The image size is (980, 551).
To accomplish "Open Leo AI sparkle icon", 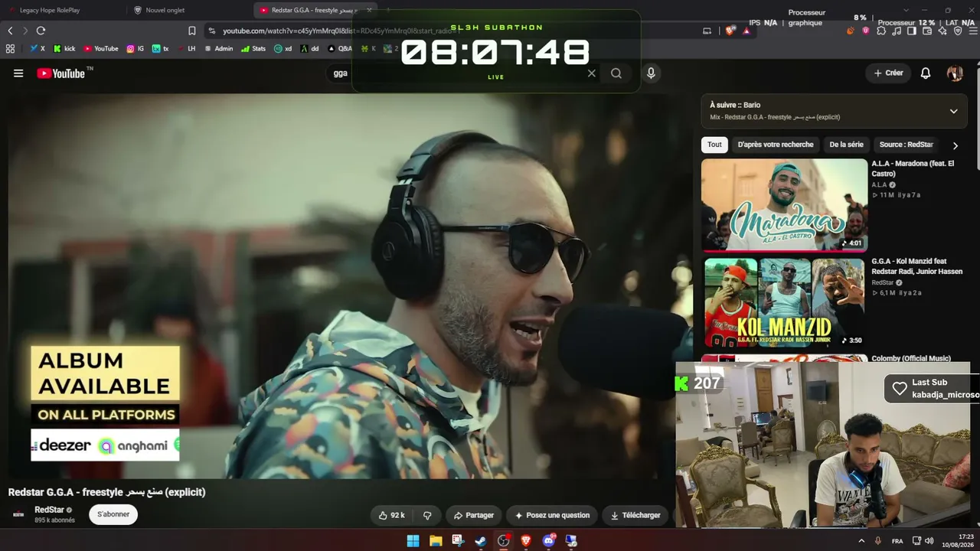I will (942, 31).
